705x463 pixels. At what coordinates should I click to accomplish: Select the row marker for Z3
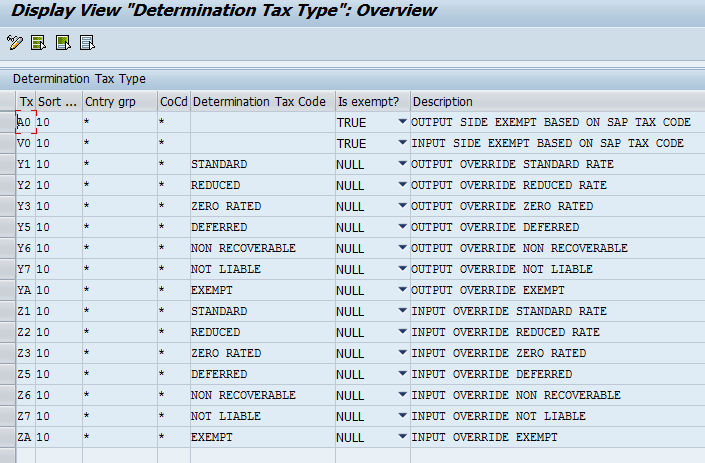pos(7,353)
